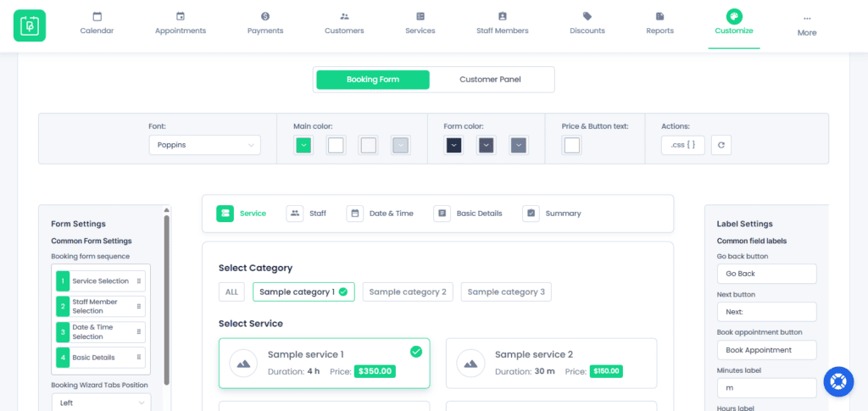Go to Staff Members
Viewport: 868px width, 411px height.
click(x=502, y=24)
